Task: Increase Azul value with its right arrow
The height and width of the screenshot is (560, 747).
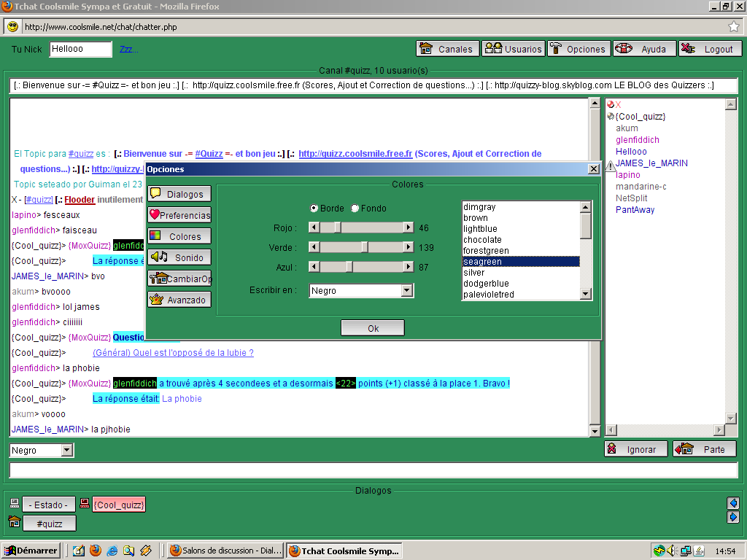Action: [409, 267]
